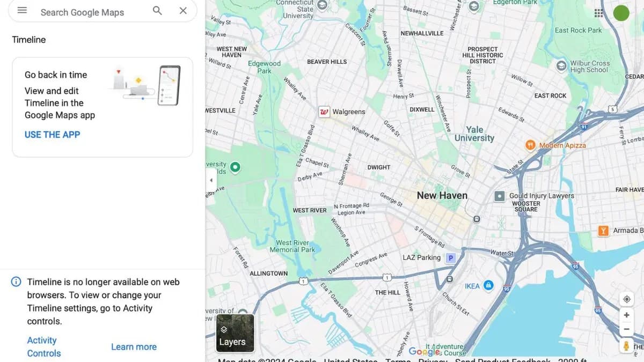Click the Learn more link
Viewport: 644px width, 362px height.
(x=134, y=346)
